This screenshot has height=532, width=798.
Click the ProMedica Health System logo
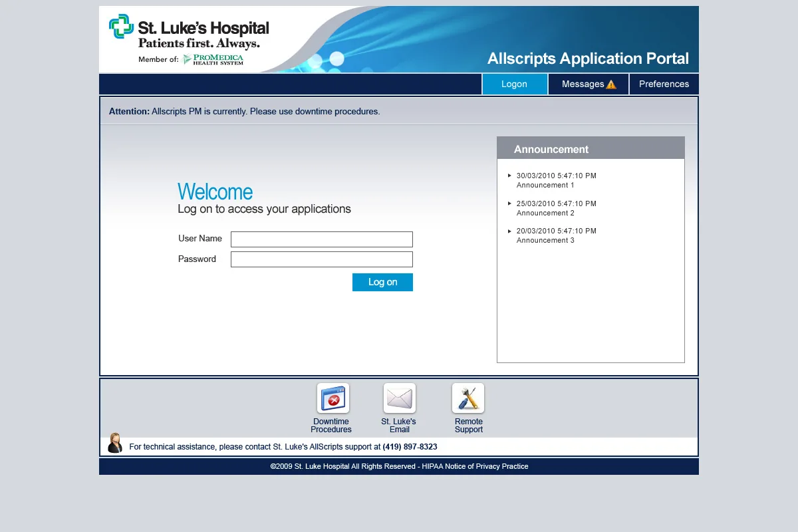(213, 60)
